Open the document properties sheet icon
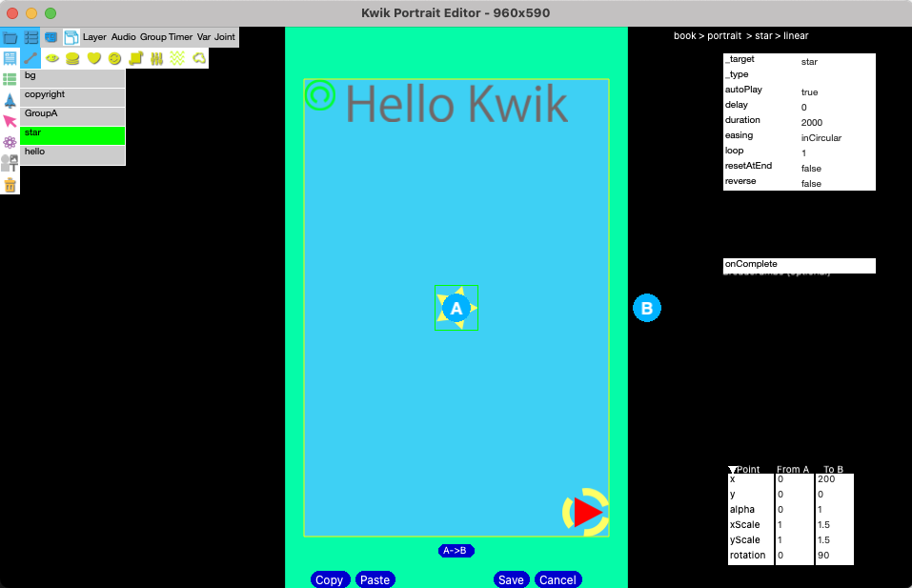This screenshot has height=588, width=912. [x=10, y=58]
